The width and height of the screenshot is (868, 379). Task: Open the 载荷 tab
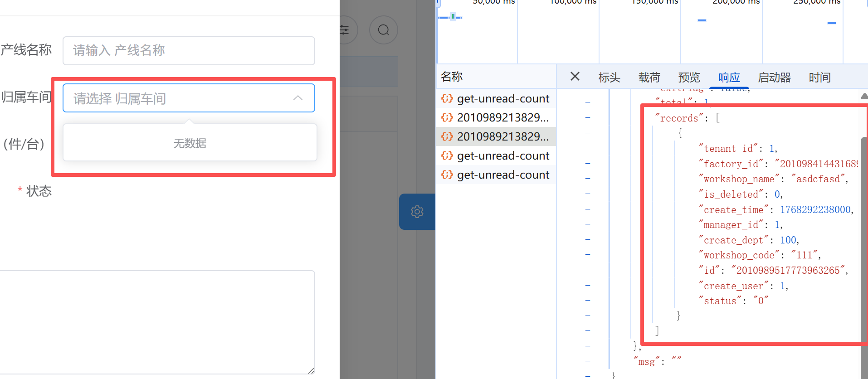[649, 78]
